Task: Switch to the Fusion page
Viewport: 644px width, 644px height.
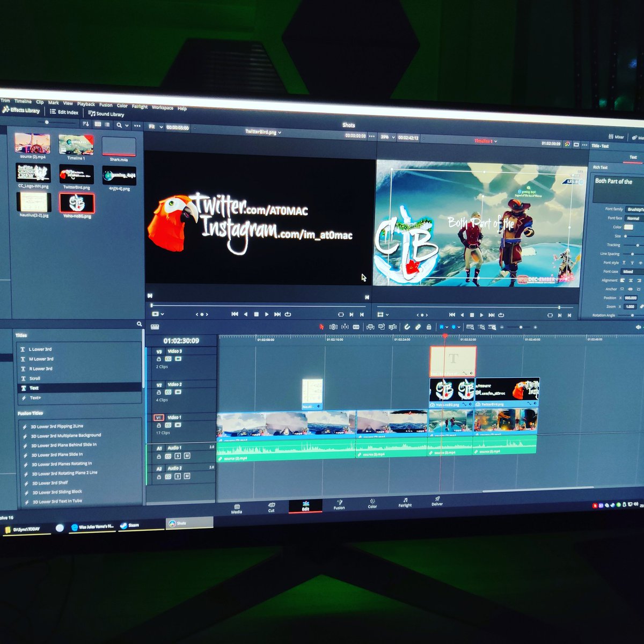Action: [339, 504]
